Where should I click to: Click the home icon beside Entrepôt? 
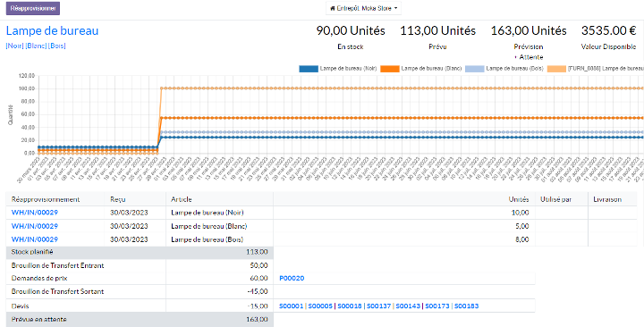coord(333,8)
